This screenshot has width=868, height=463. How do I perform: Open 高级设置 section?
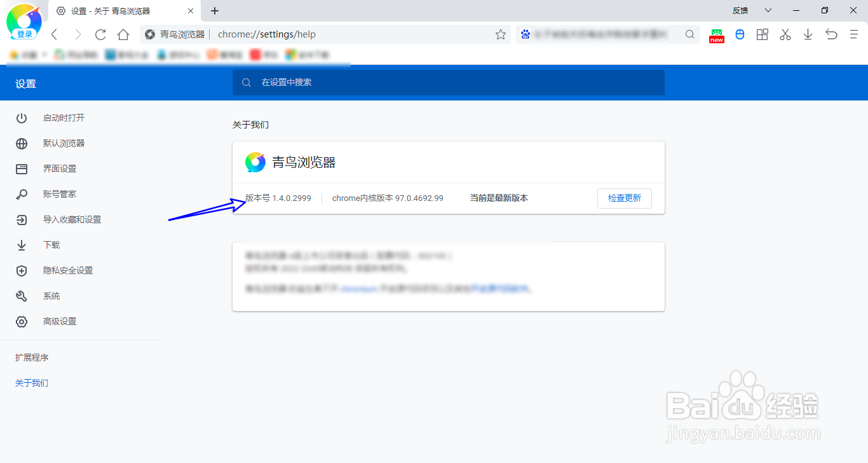click(x=60, y=321)
